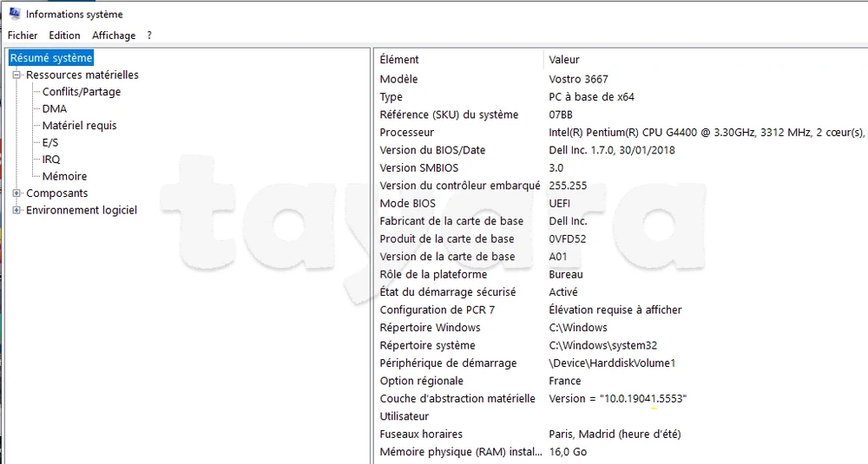Select DMA in the tree
Image resolution: width=868 pixels, height=464 pixels.
click(55, 109)
